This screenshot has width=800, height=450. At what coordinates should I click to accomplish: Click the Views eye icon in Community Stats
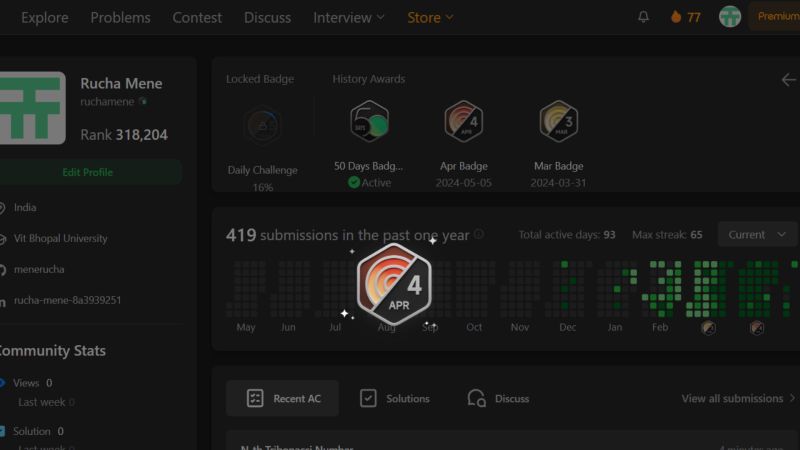(2, 383)
